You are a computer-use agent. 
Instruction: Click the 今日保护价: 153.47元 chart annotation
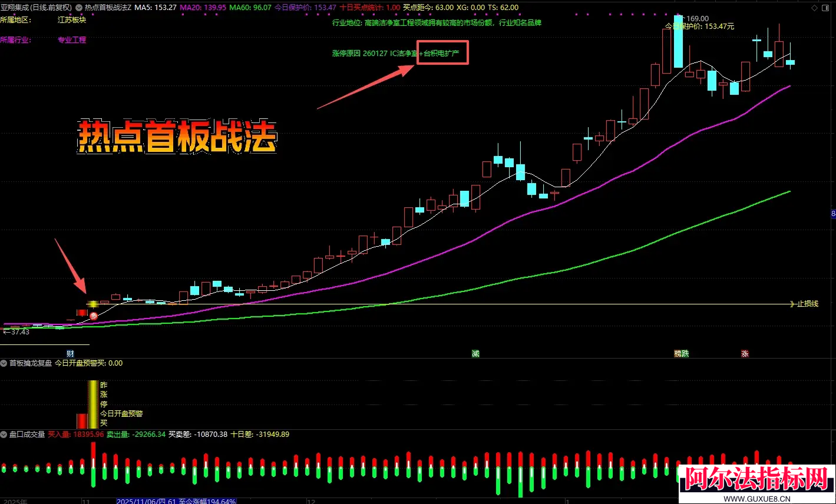pos(699,26)
